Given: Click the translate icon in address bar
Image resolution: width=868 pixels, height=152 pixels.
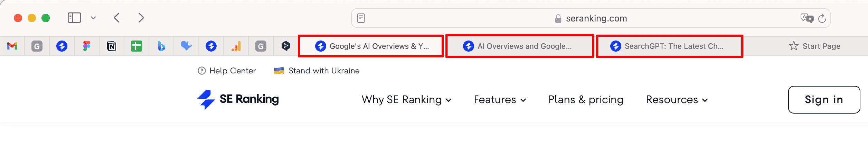Looking at the screenshot, I should (x=807, y=18).
